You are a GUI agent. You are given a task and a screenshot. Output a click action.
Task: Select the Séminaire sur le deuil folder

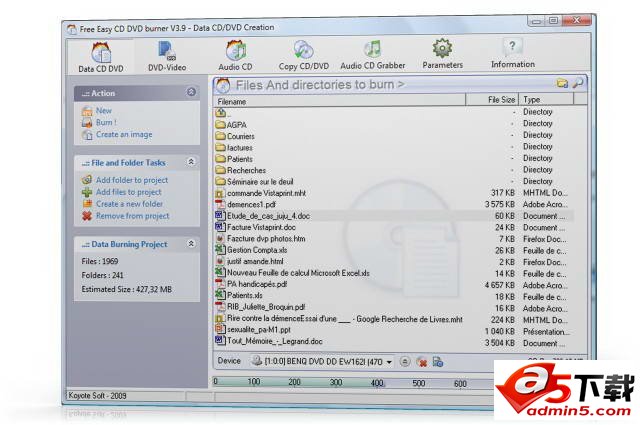pyautogui.click(x=394, y=182)
